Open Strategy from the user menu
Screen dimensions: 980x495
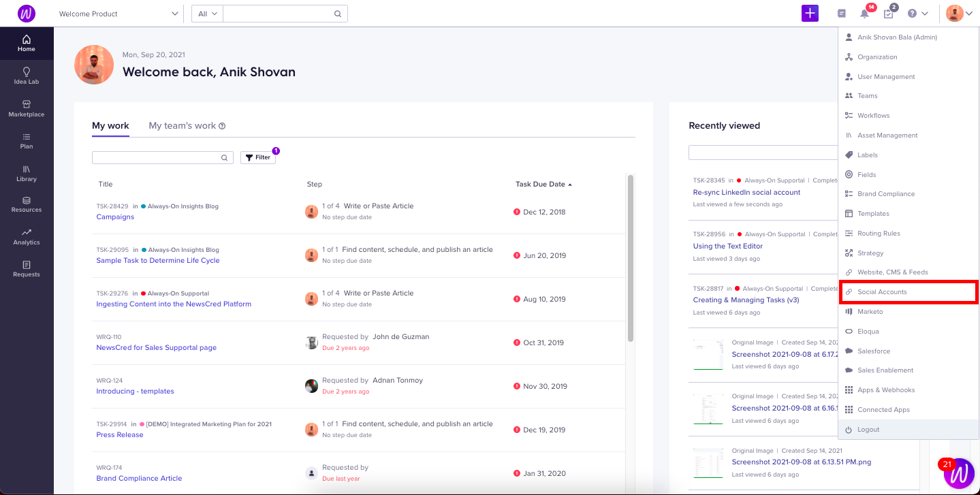point(908,253)
